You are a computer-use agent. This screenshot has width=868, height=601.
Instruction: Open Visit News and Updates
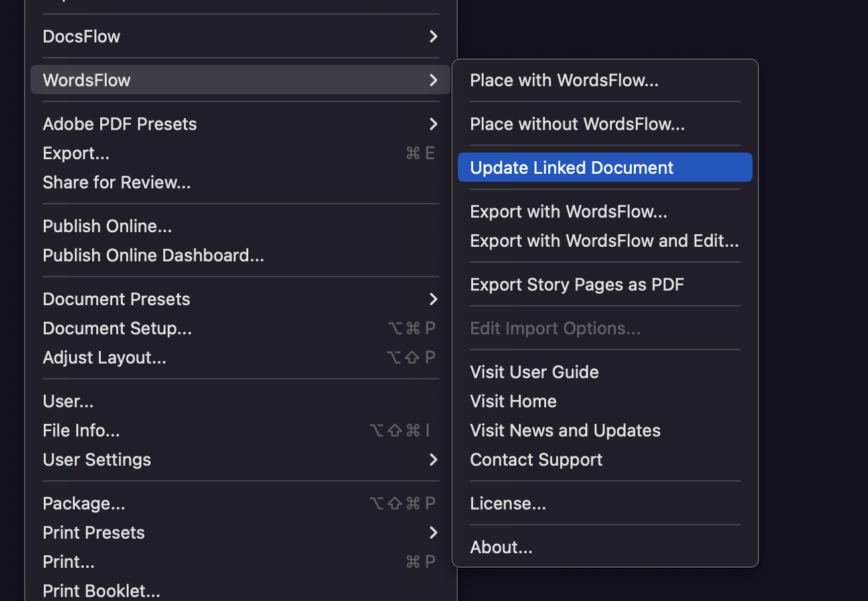coord(605,431)
